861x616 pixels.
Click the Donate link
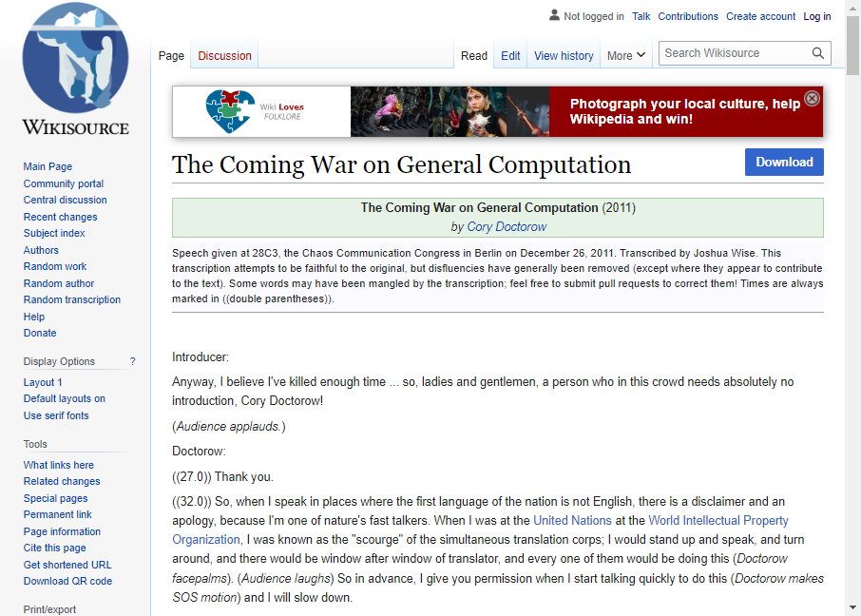[40, 333]
